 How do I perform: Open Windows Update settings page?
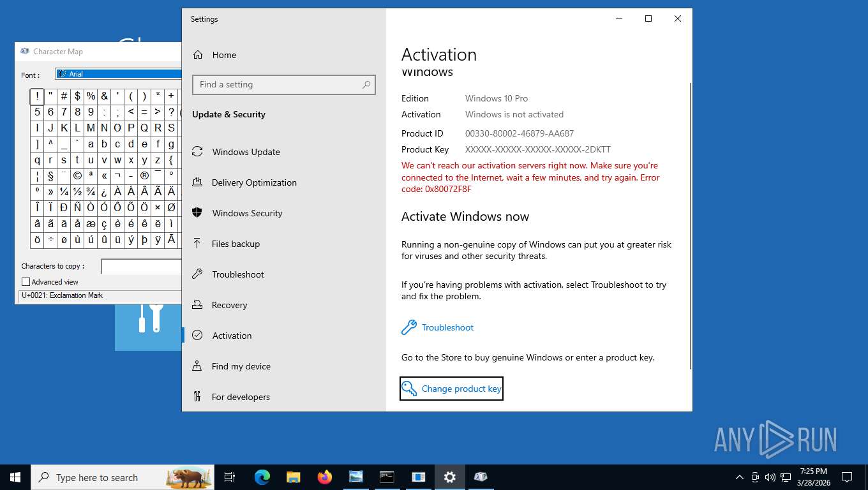pos(246,152)
